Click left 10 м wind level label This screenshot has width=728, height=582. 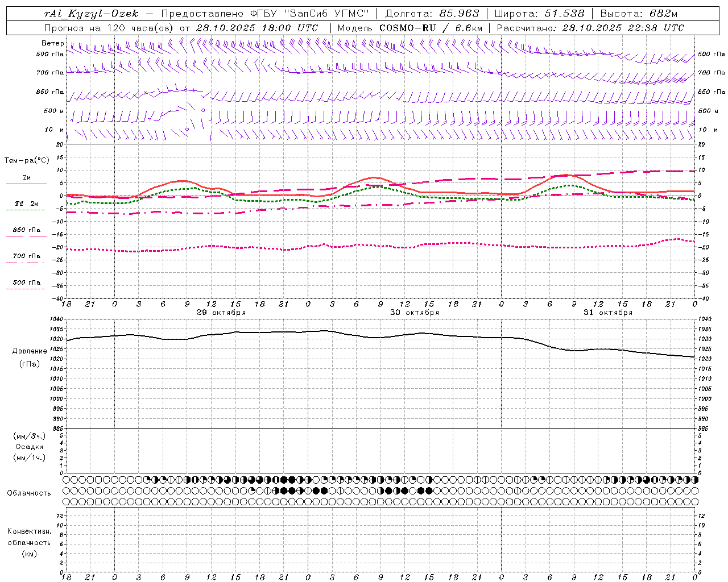click(x=54, y=130)
